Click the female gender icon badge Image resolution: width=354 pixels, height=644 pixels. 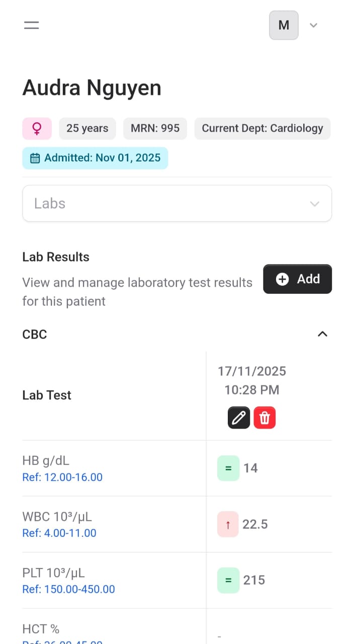[x=37, y=128]
